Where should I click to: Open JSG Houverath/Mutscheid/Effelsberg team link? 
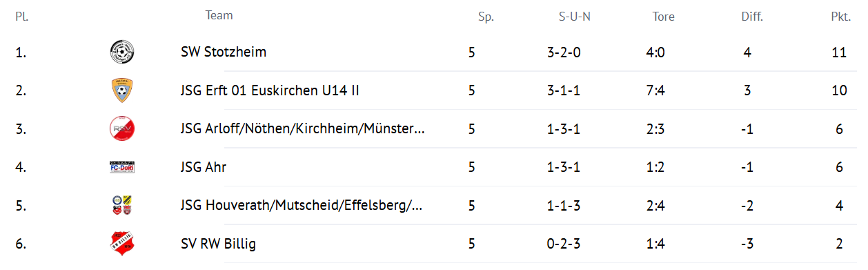302,205
